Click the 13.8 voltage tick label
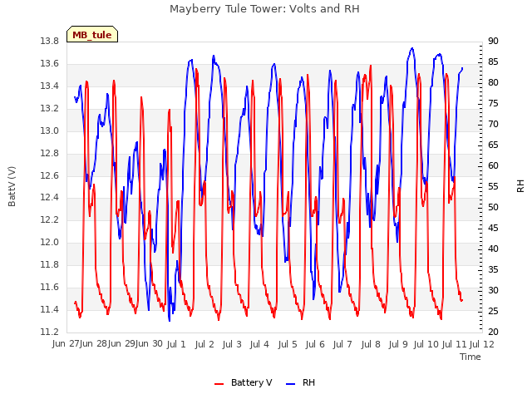The height and width of the screenshot is (399, 532). 50,41
